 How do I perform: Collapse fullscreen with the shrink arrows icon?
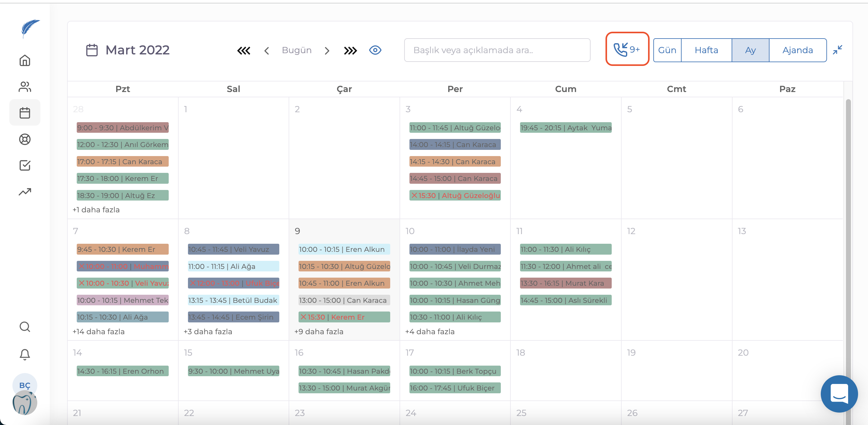837,50
